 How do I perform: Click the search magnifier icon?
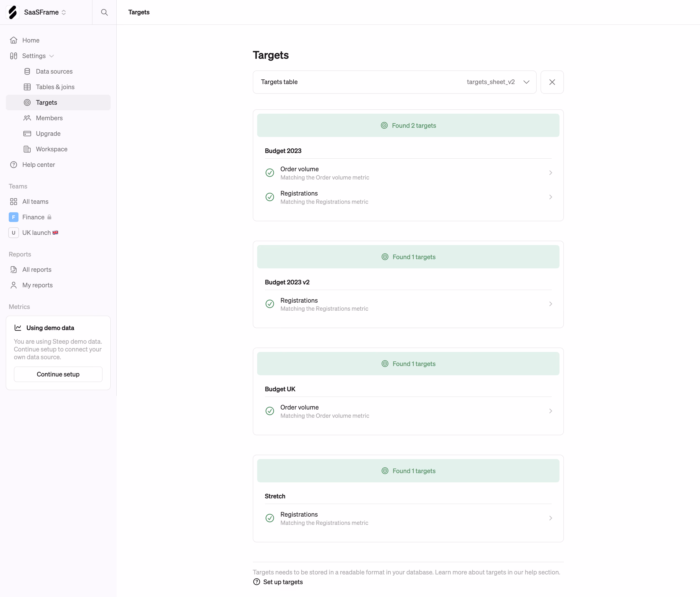coord(104,12)
